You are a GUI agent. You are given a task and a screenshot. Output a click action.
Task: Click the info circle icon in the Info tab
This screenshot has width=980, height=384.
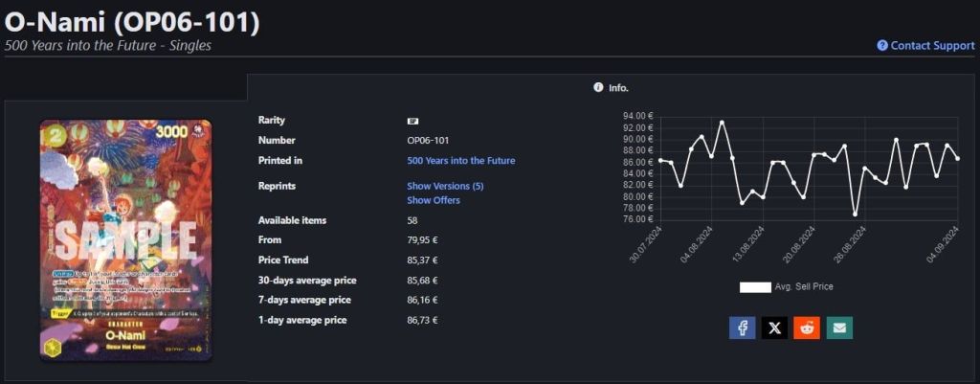coord(598,87)
